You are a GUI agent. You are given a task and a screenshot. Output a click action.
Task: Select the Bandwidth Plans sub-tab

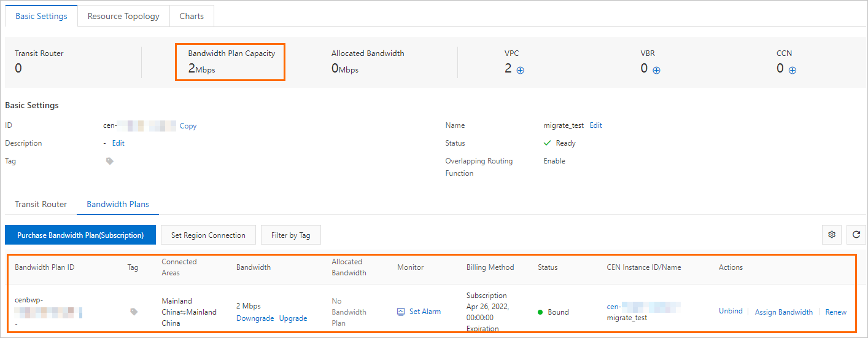click(x=118, y=204)
